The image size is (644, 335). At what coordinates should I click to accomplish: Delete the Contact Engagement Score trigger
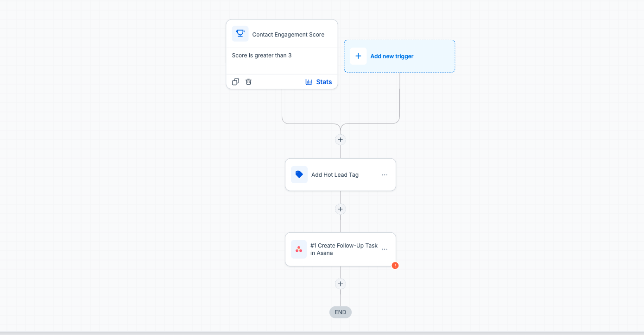248,82
